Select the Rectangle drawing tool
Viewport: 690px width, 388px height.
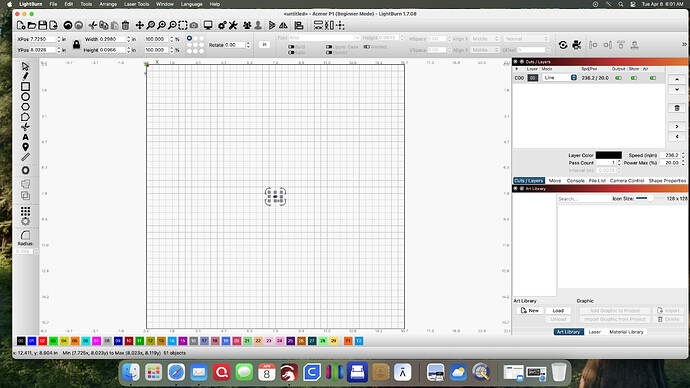click(26, 87)
